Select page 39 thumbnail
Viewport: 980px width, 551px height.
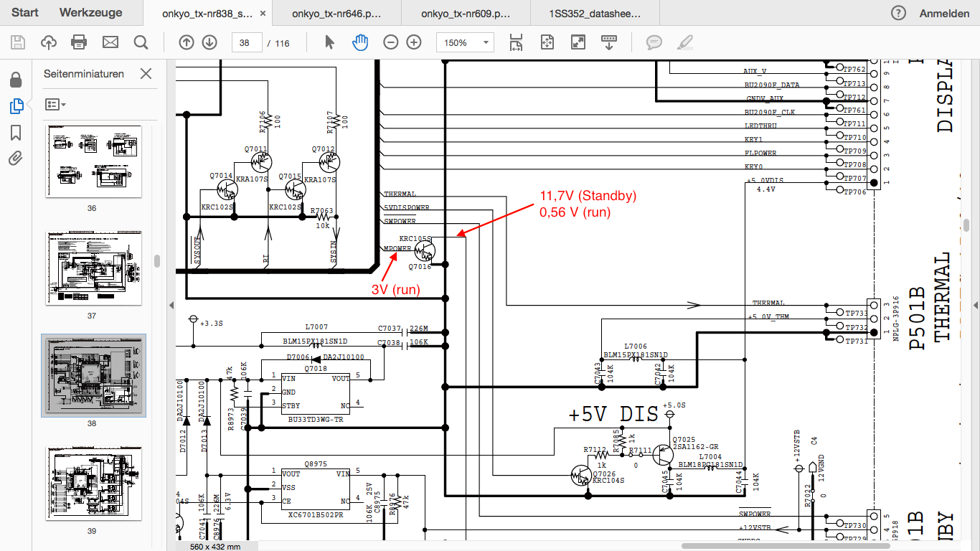point(94,484)
